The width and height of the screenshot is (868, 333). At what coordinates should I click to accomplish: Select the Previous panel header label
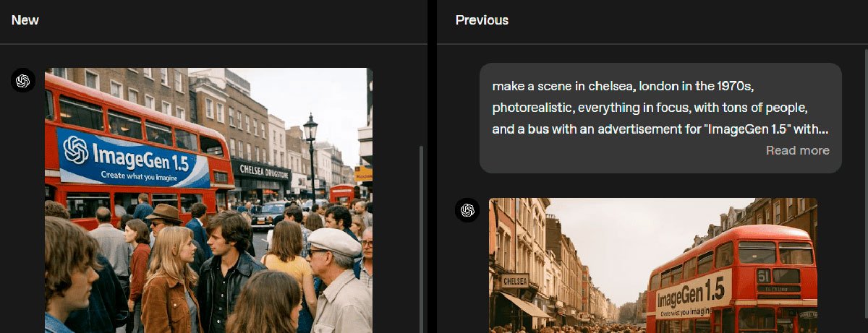coord(482,20)
